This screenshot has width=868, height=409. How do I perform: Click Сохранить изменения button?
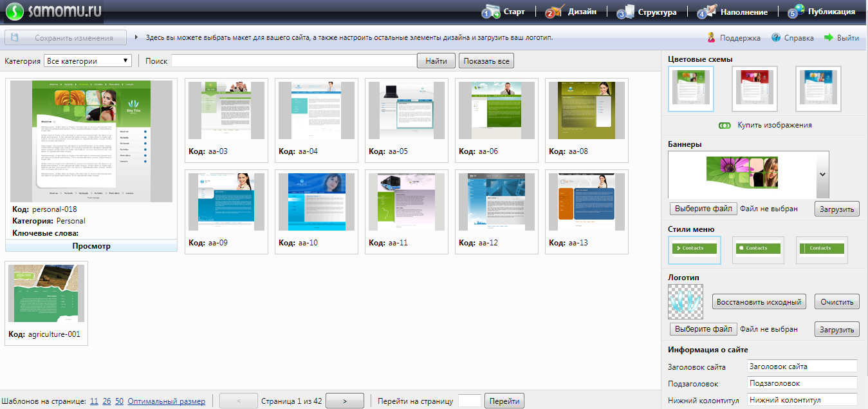(67, 38)
